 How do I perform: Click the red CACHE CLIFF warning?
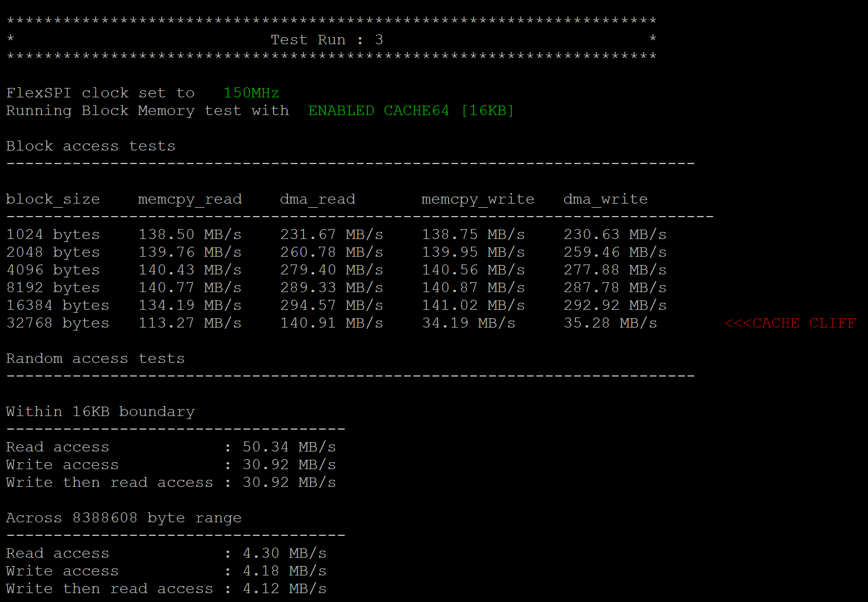[789, 323]
